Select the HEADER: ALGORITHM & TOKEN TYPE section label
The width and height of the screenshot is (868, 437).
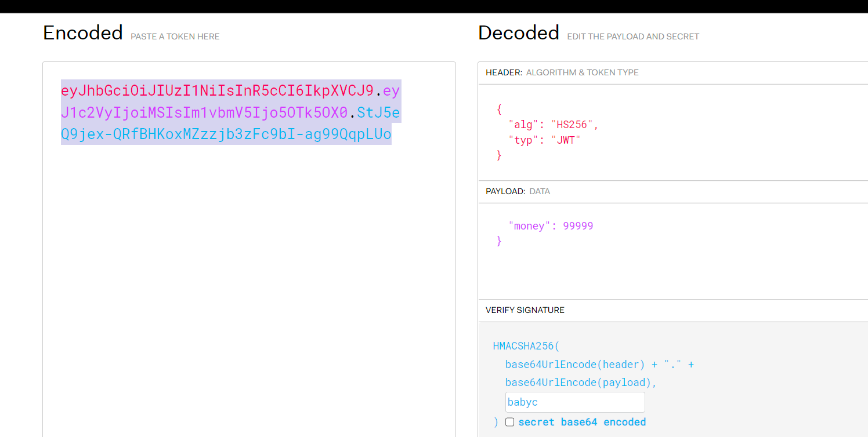[x=562, y=72]
